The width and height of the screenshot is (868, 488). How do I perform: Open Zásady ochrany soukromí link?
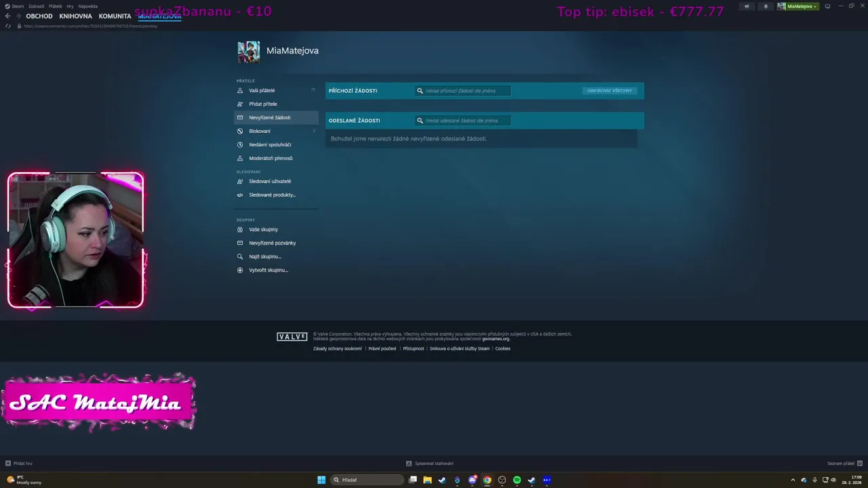click(337, 348)
